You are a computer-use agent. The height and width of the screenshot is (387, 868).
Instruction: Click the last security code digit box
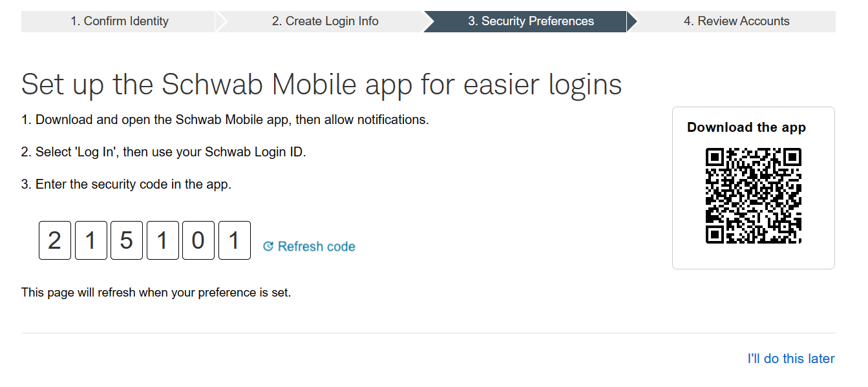point(235,240)
